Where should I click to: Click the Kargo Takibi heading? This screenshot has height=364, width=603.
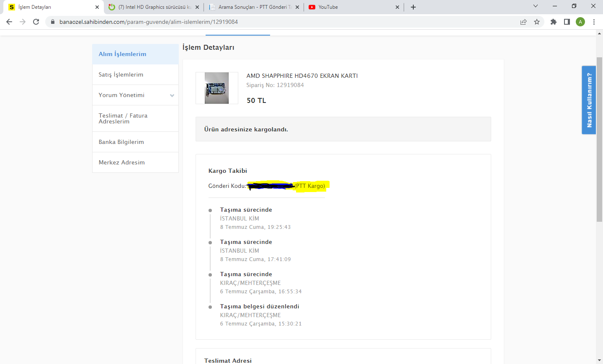pyautogui.click(x=228, y=171)
